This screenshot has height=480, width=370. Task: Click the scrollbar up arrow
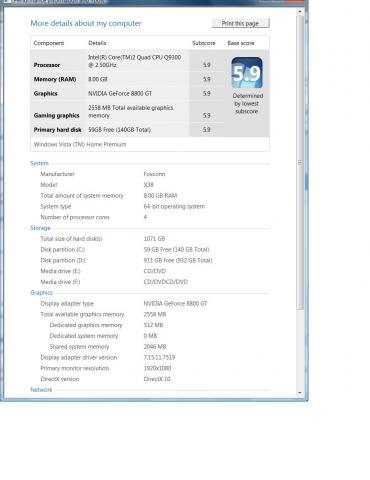[x=300, y=11]
